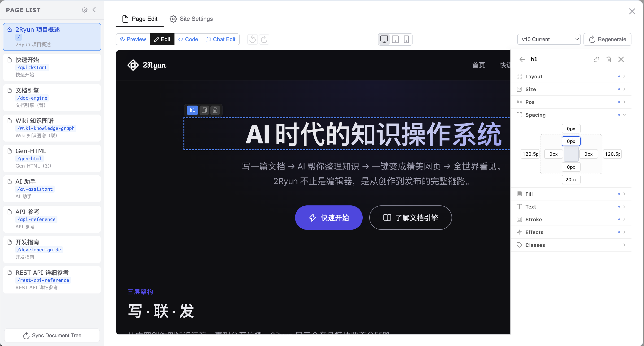Open the Wiki 知识图谱 page
Viewport: 644px width, 346px height.
tap(52, 128)
